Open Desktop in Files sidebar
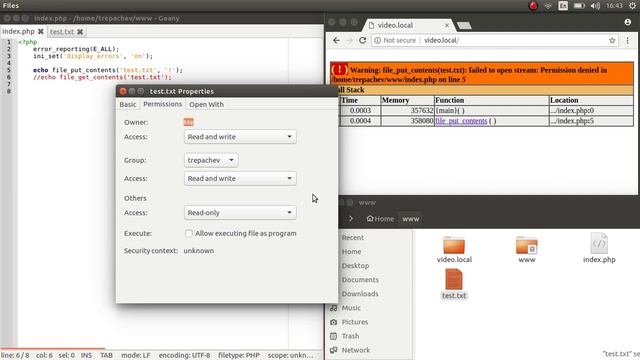Image resolution: width=640 pixels, height=360 pixels. 355,266
